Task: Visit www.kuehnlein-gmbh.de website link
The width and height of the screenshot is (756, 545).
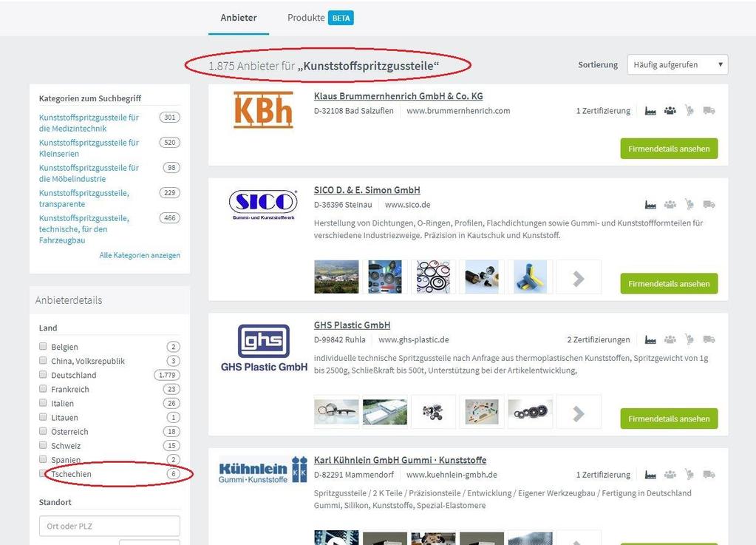Action: [452, 475]
